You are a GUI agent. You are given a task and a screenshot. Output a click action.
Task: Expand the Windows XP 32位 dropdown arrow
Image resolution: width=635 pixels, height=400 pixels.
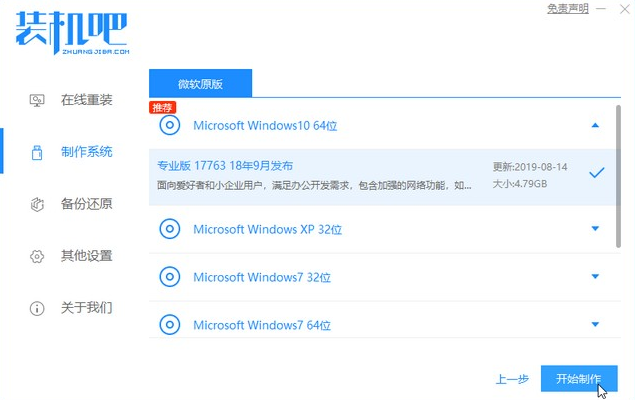(596, 229)
